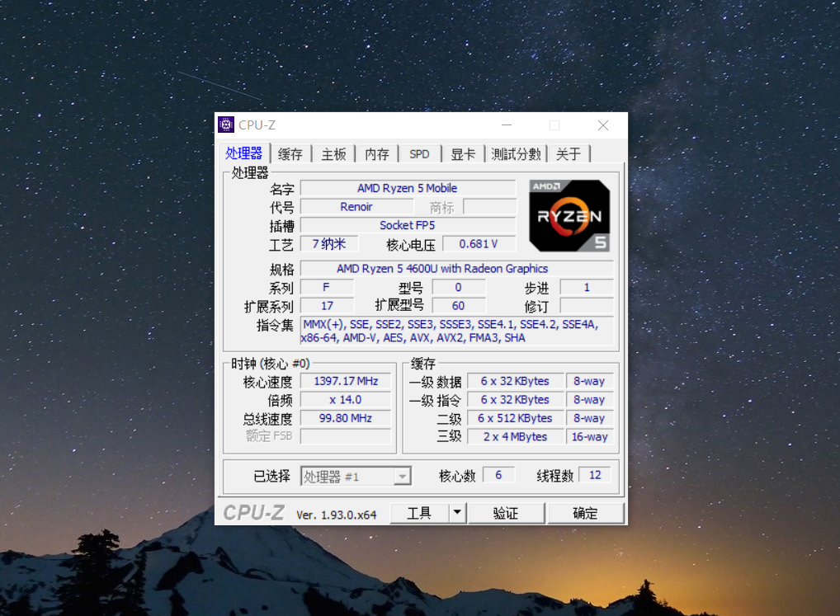Click the L3 2 x 4 MBytes value
Viewport: 840px width, 616px height.
516,437
